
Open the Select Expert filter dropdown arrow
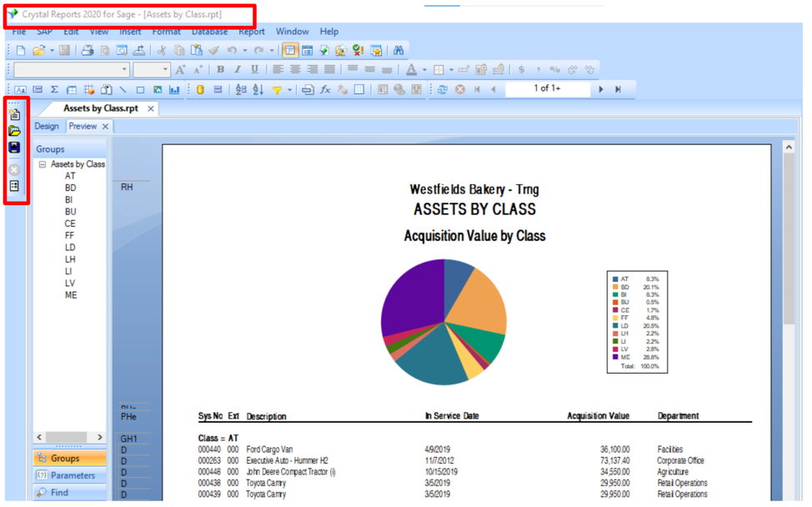coord(289,89)
